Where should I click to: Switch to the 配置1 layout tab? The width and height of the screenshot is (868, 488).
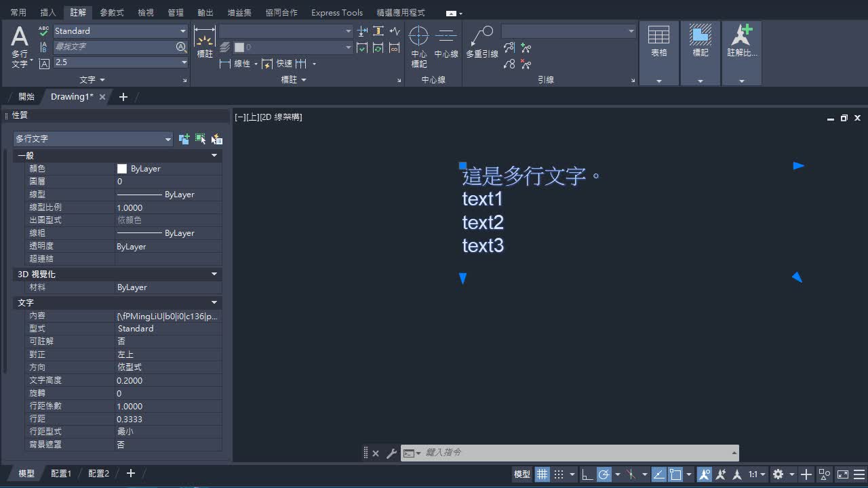61,473
